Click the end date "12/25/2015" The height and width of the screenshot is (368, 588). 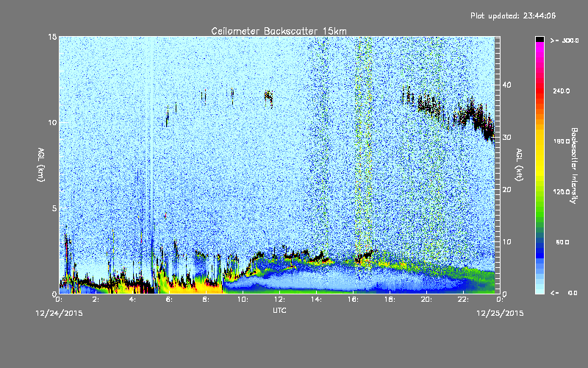[500, 314]
